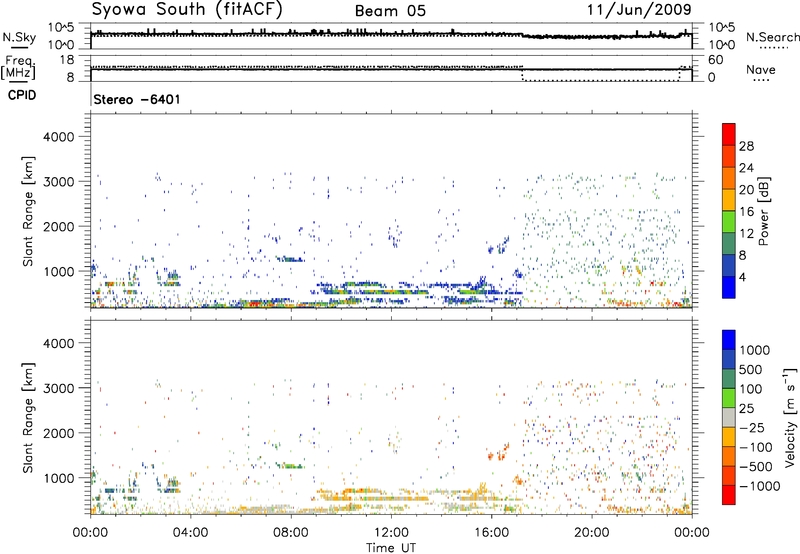
Task: Select the "N.Search" legend label
Action: click(x=773, y=37)
